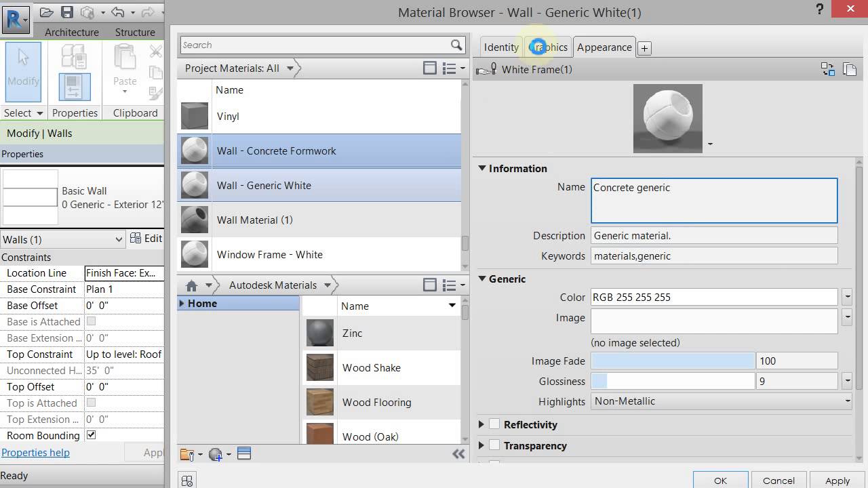Click the duplicate material icon
868x488 pixels.
point(848,68)
